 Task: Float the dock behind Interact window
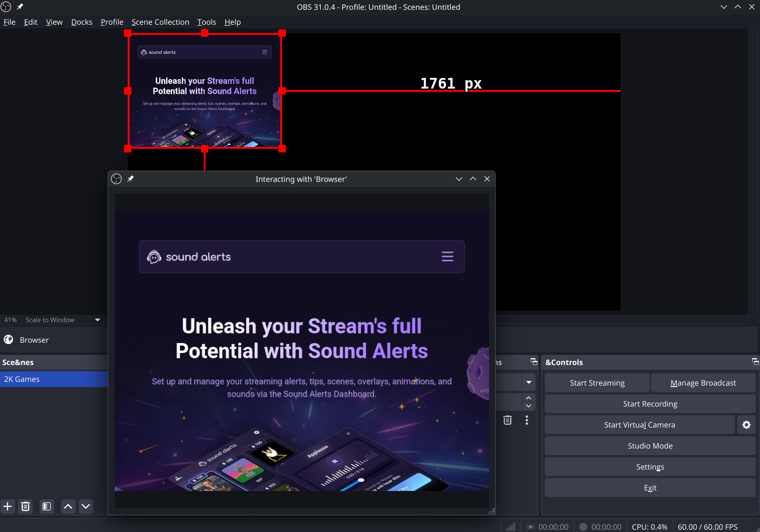click(x=534, y=361)
